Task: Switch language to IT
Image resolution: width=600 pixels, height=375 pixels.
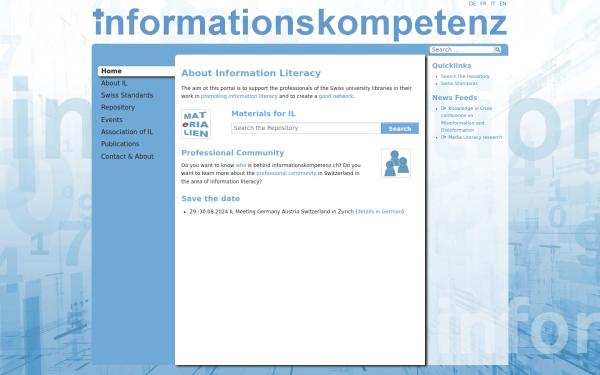Action: 493,3
